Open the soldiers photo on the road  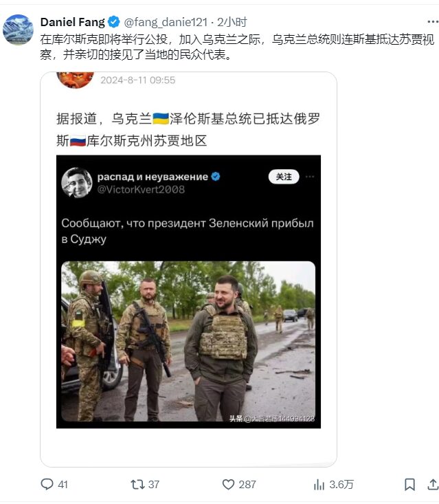pos(188,341)
